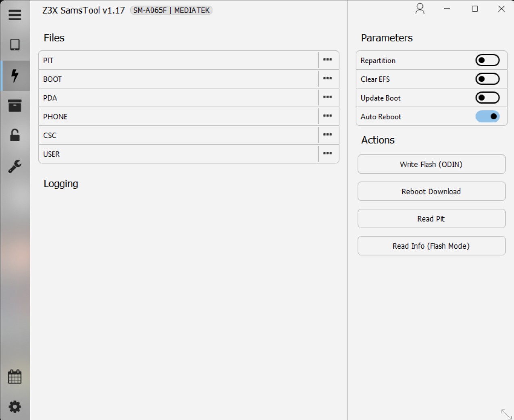Viewport: 514px width, 420px height.
Task: Disable the Auto Reboot toggle
Action: (487, 116)
